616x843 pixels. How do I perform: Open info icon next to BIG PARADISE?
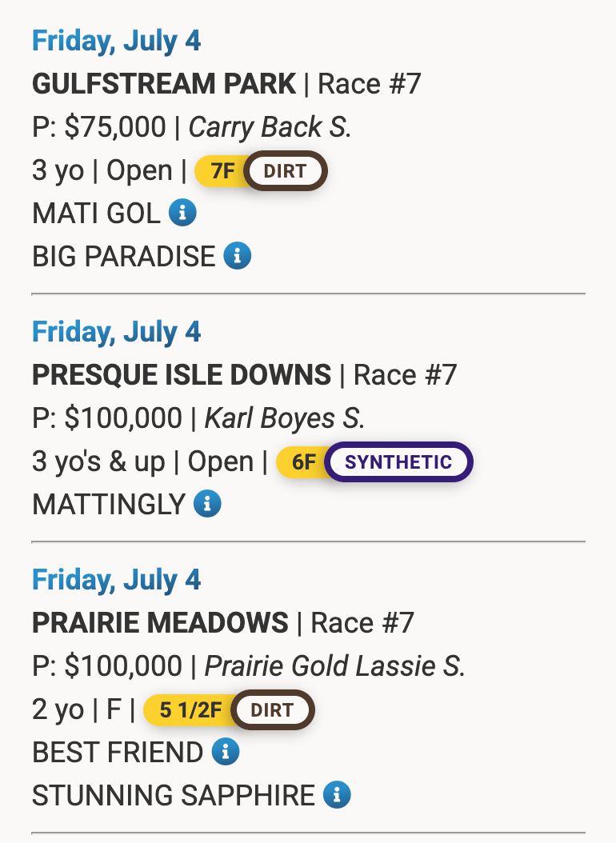coord(238,255)
